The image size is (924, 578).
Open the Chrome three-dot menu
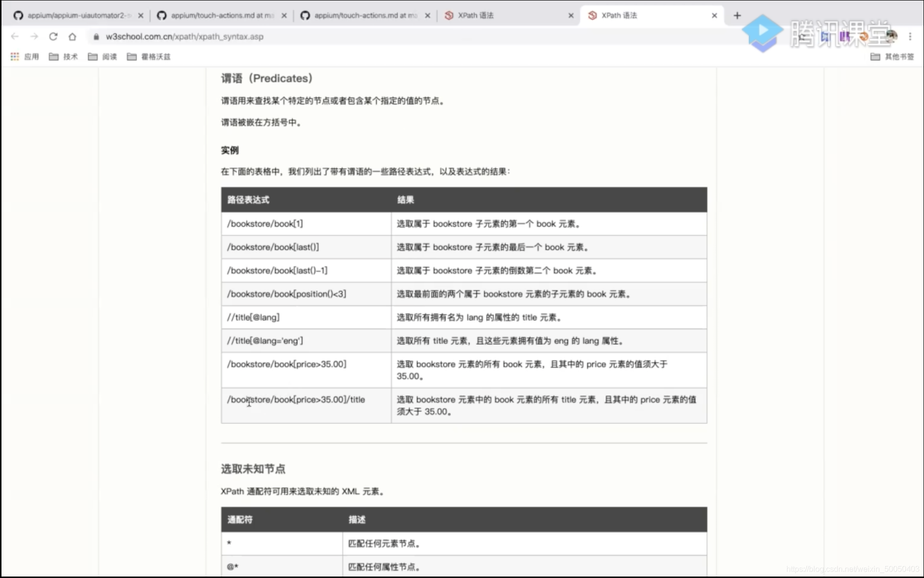coord(910,36)
